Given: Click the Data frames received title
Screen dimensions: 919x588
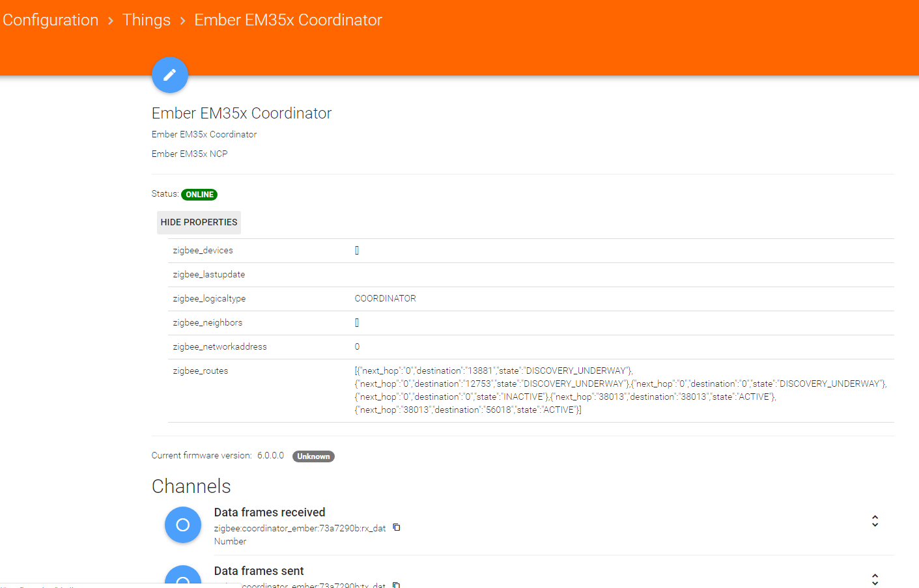Looking at the screenshot, I should [270, 512].
